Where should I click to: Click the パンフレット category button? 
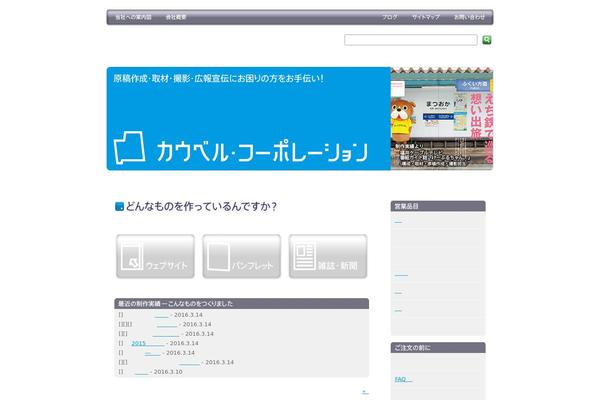tap(241, 256)
